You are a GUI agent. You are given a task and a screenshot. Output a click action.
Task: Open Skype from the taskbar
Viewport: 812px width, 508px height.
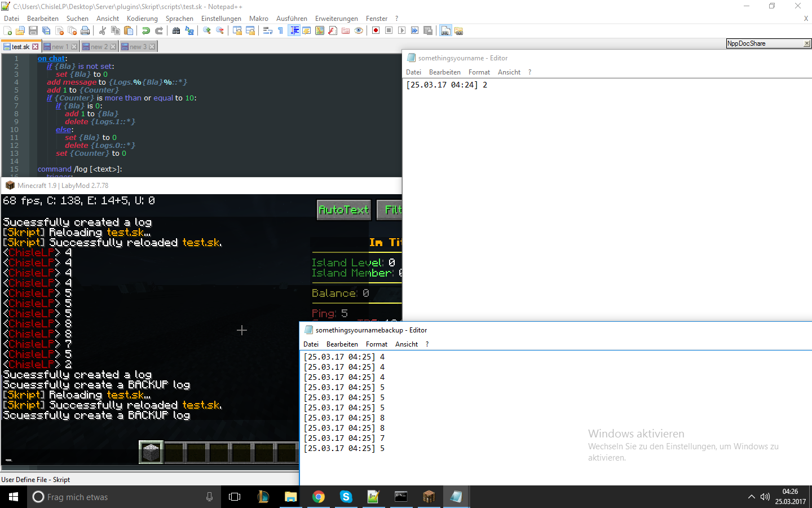pyautogui.click(x=346, y=497)
